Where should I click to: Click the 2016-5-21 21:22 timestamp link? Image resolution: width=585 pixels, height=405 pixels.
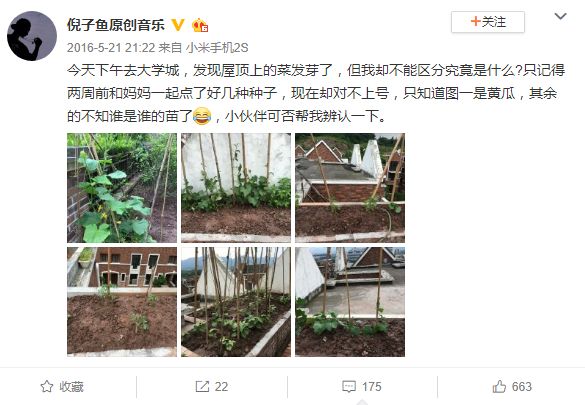tap(111, 48)
